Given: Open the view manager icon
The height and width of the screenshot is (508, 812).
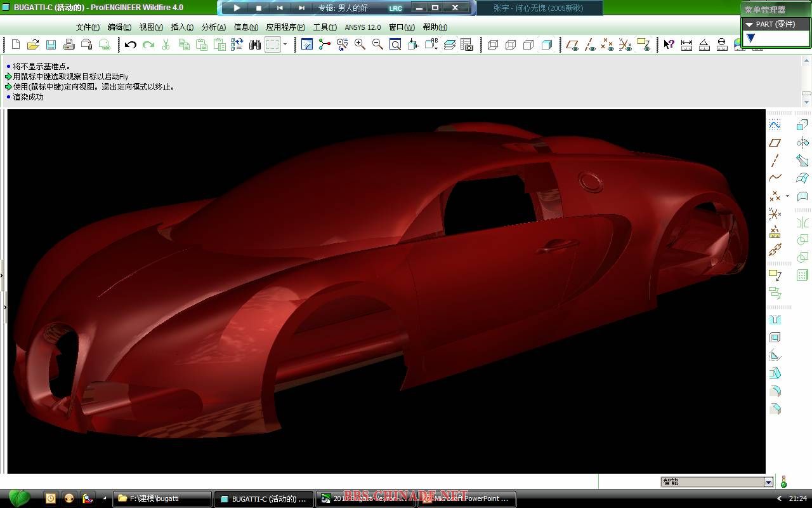Looking at the screenshot, I should [467, 44].
